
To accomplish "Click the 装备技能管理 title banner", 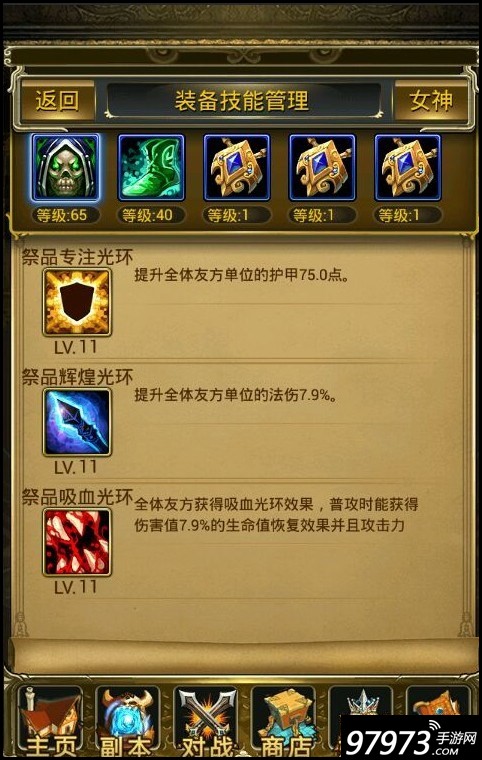I will [x=242, y=101].
